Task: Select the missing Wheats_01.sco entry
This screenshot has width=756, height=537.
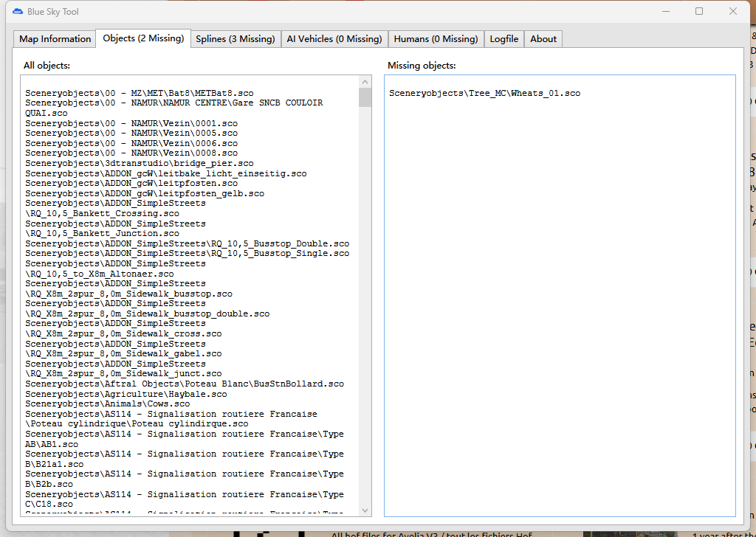Action: click(484, 94)
